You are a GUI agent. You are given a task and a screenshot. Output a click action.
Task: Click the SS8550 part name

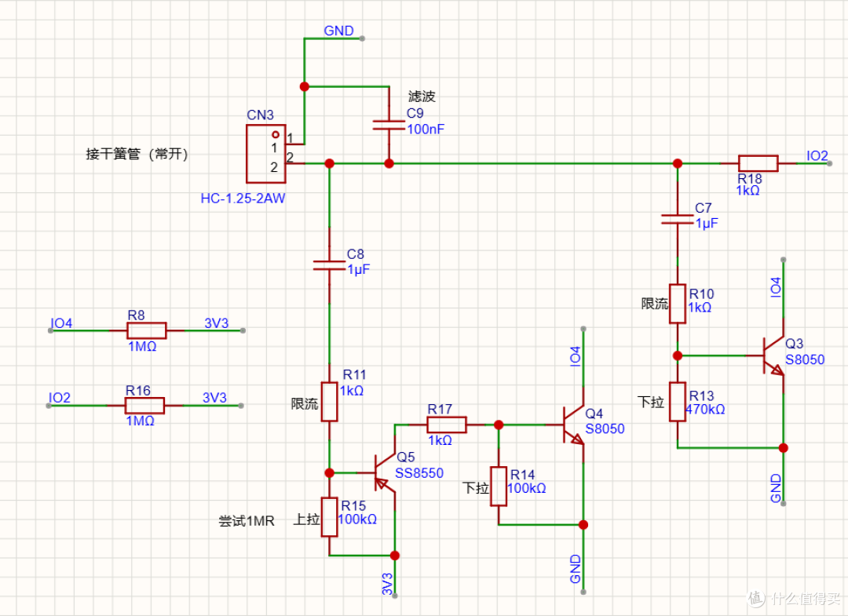[419, 473]
